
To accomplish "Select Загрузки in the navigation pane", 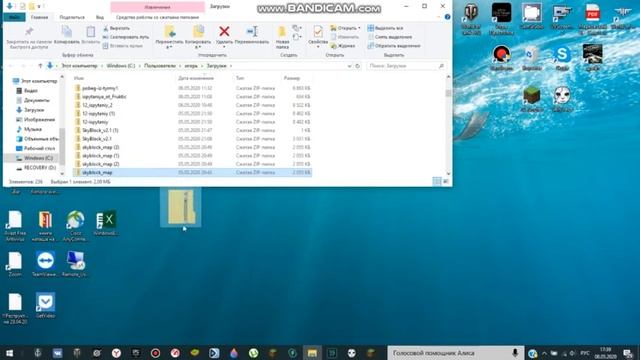I will click(34, 110).
